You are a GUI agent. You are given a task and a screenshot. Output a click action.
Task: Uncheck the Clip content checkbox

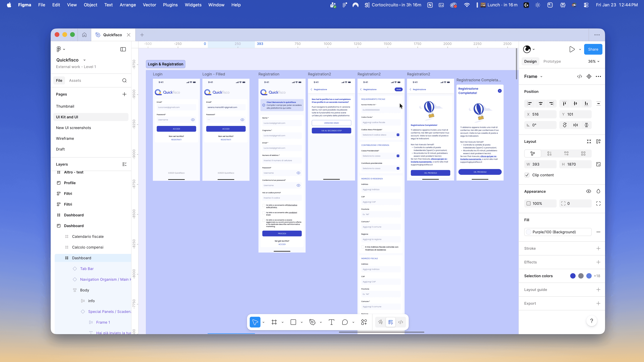point(527,175)
